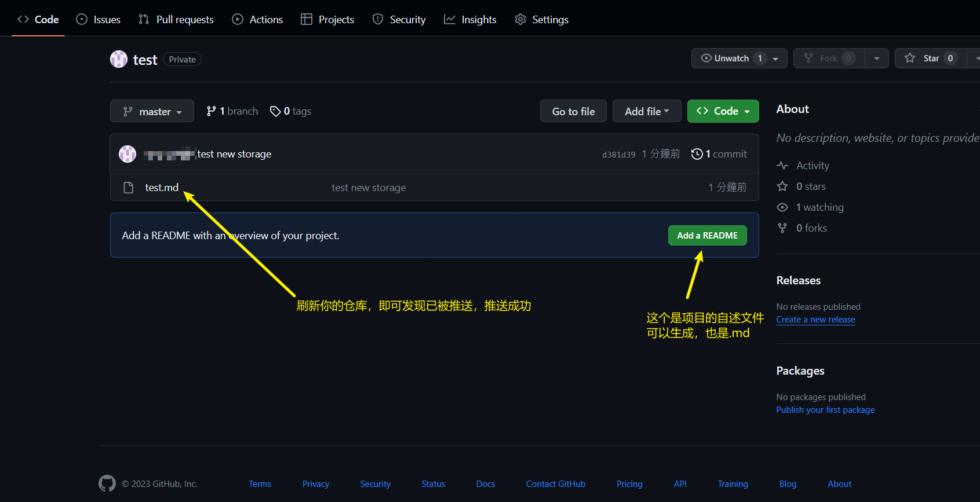Click the star icon beside 0 stars
The width and height of the screenshot is (980, 502).
pyautogui.click(x=782, y=186)
